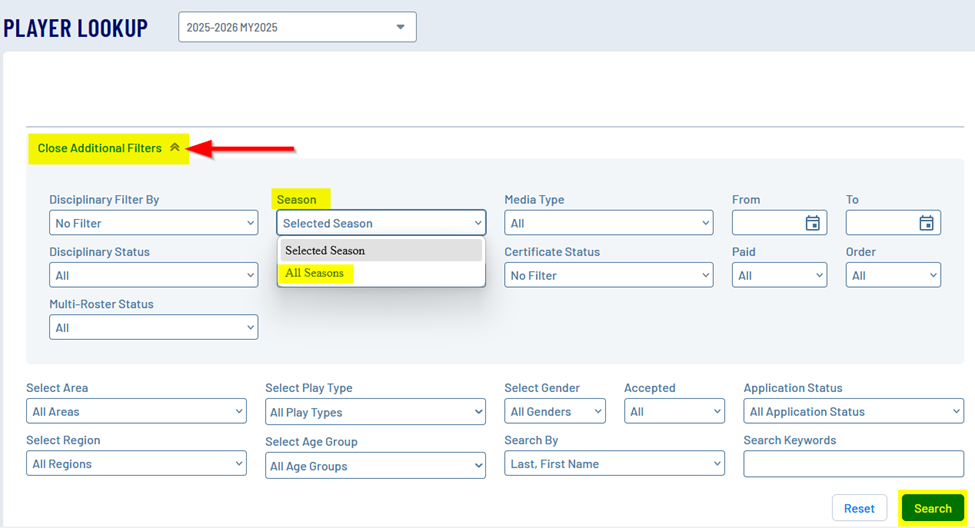Screen dimensions: 975x528
Task: Open the Paid filter dropdown
Action: (779, 275)
